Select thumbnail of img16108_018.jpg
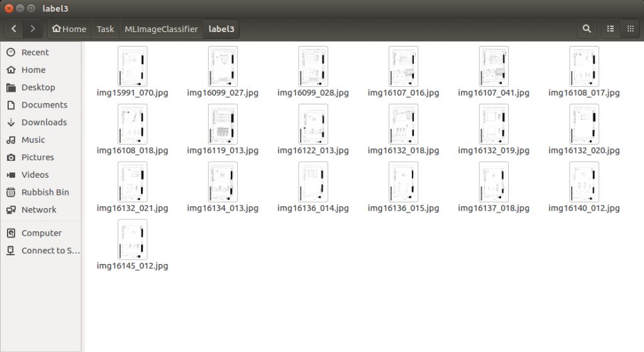 [x=132, y=124]
